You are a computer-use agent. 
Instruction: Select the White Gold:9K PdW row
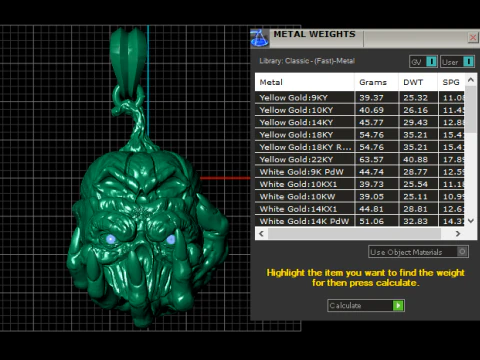(360, 172)
